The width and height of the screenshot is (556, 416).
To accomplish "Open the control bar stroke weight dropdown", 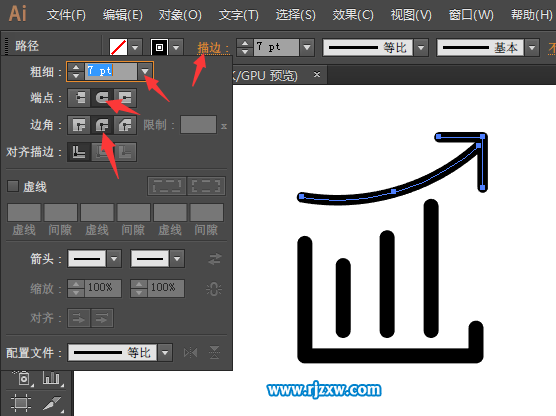I will tap(307, 47).
